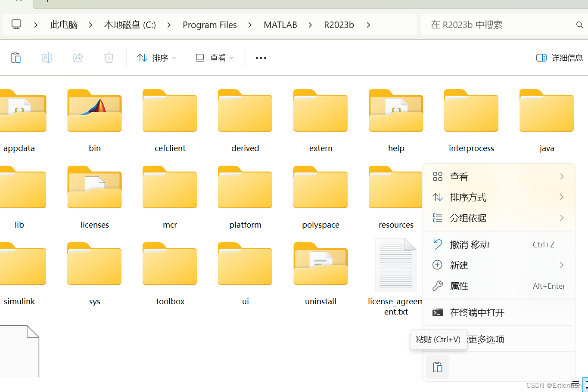Image resolution: width=588 pixels, height=392 pixels.
Task: Click the Delete icon in the toolbar
Action: point(109,58)
